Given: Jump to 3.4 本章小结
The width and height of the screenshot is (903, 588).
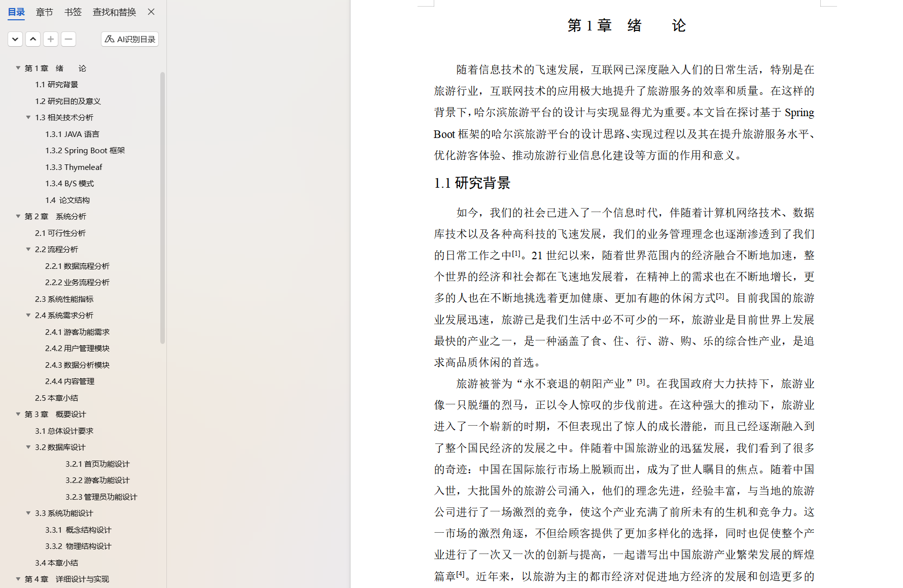Looking at the screenshot, I should [x=56, y=563].
